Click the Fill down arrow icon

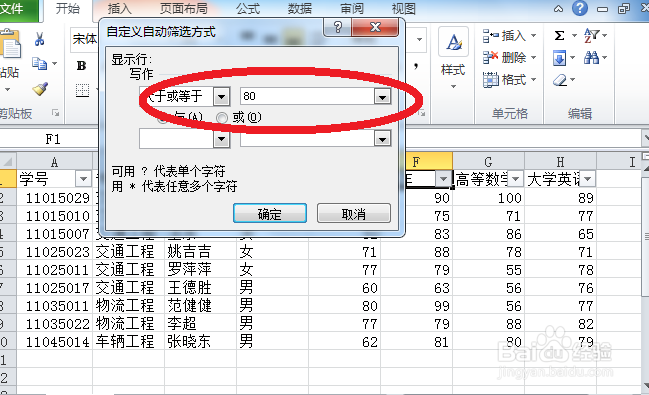pos(560,58)
